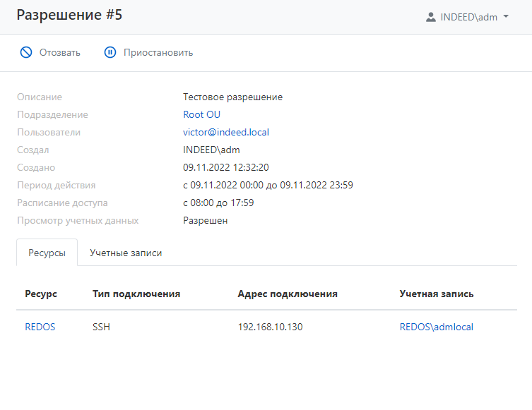
Task: Click the Разрешение #5 page title
Action: [x=69, y=16]
